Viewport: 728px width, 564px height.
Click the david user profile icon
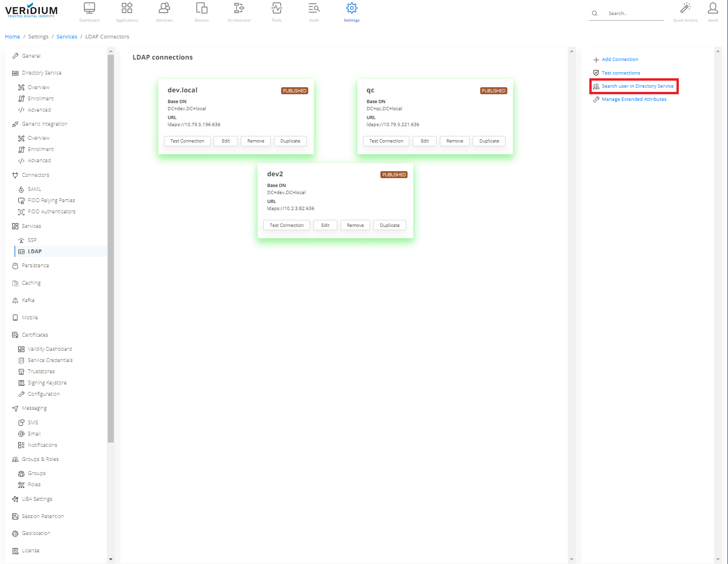pos(713,8)
